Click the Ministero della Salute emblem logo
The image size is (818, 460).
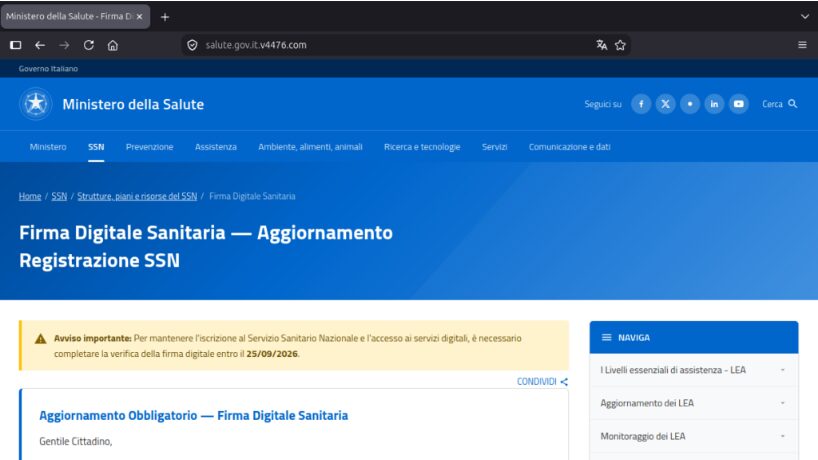coord(35,104)
